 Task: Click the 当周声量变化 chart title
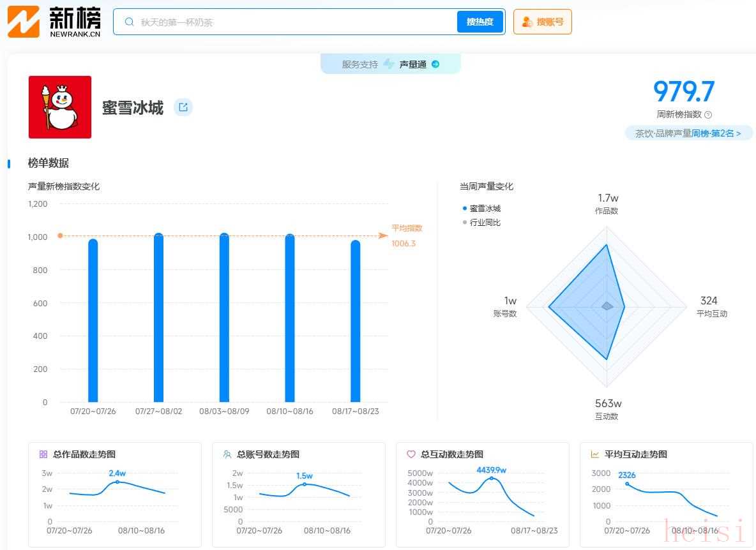click(487, 186)
